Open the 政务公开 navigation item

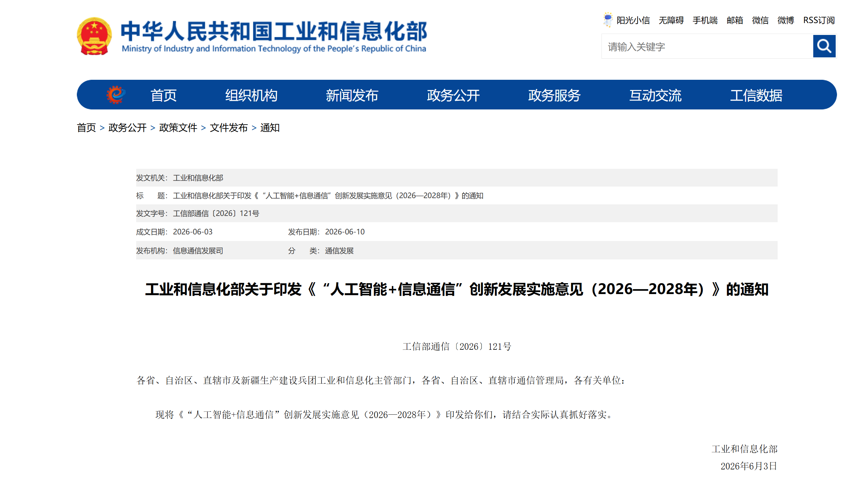[x=453, y=95]
